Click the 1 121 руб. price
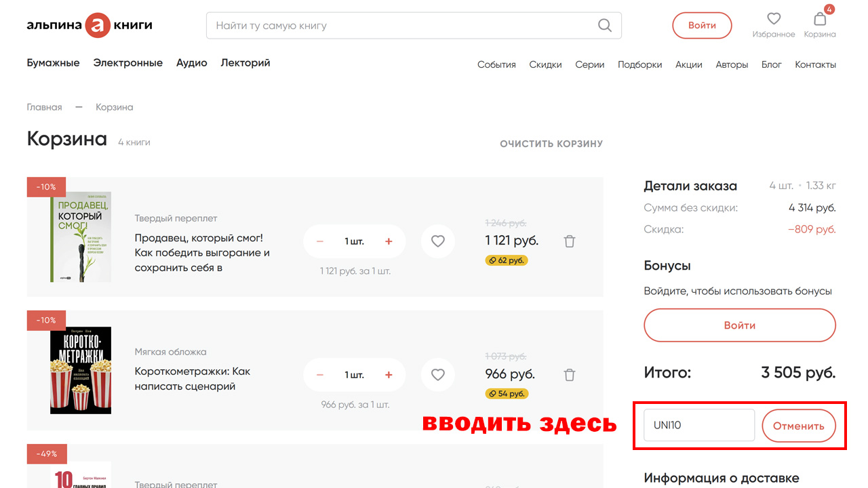Screen dimensions: 868x488 [512, 241]
